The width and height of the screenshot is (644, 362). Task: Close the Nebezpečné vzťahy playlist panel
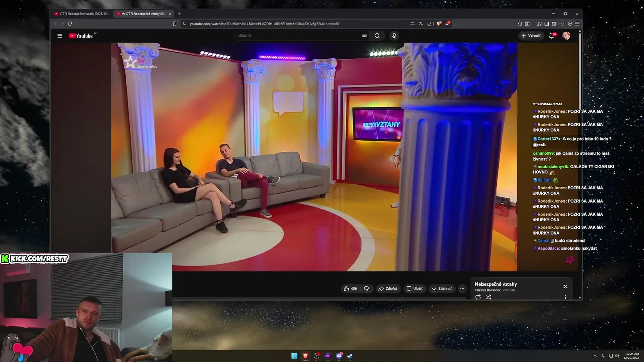[x=565, y=286]
